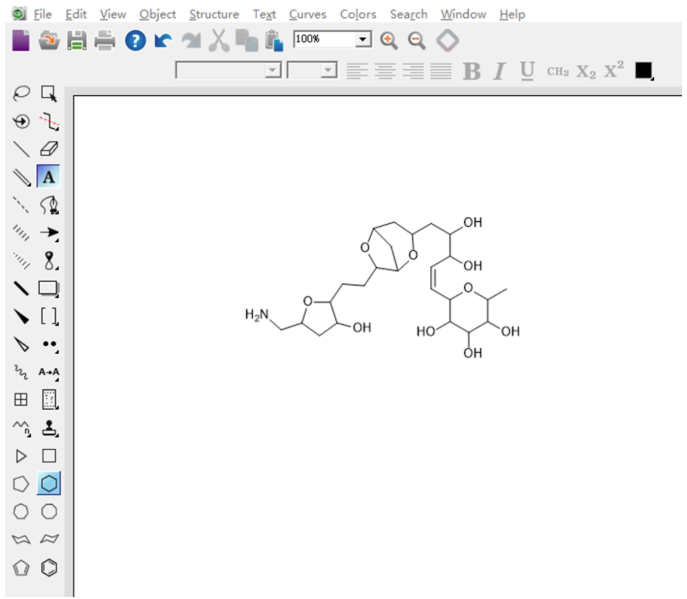Zoom out with magnifier minus

pyautogui.click(x=416, y=41)
